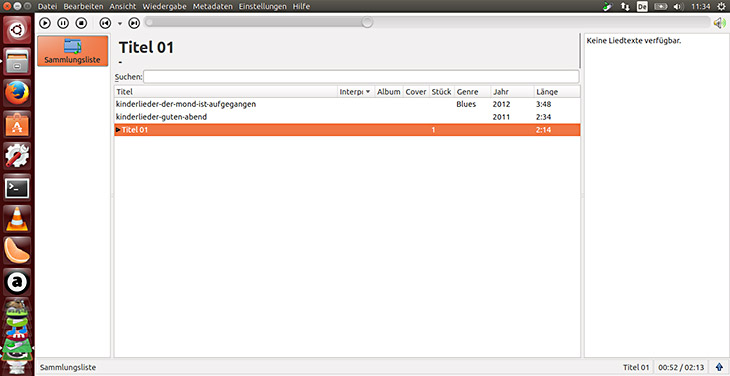730x376 pixels.
Task: Open the Hilfe menu
Action: (x=301, y=7)
